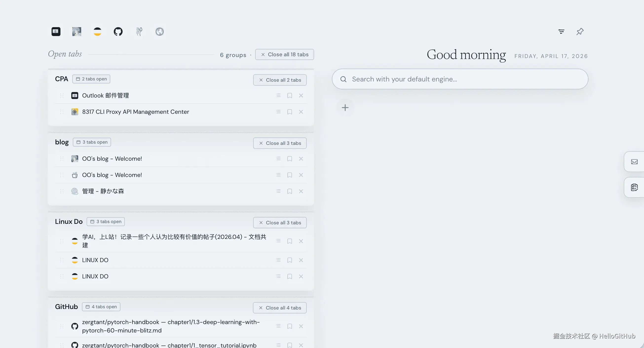Screen dimensions: 644x348
Task: Close the 8317 CLI Proxy API Management Center tab
Action: coord(301,112)
